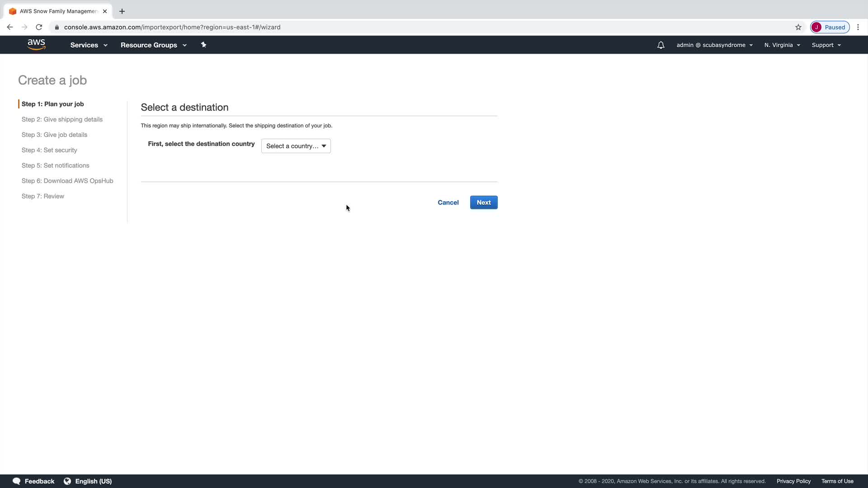Open a new browser tab

pos(122,11)
